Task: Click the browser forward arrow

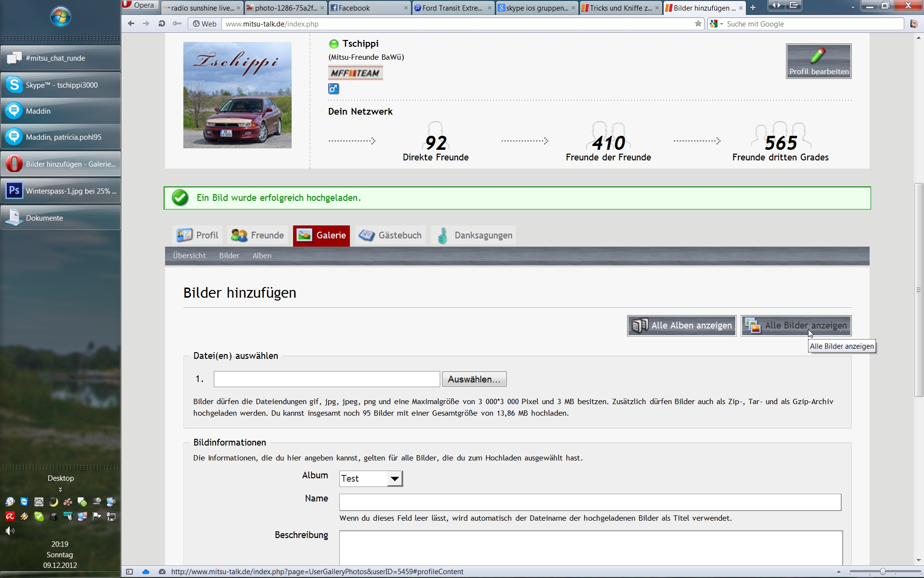Action: click(x=146, y=24)
